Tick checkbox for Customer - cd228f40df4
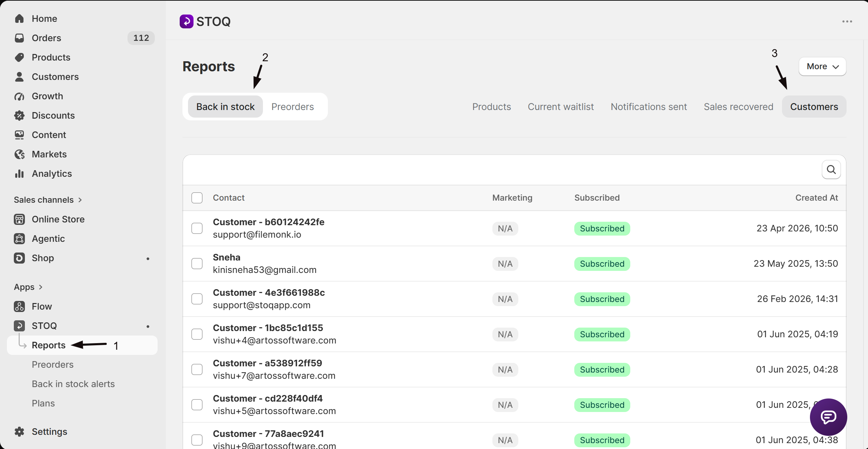This screenshot has height=449, width=868. pyautogui.click(x=197, y=405)
